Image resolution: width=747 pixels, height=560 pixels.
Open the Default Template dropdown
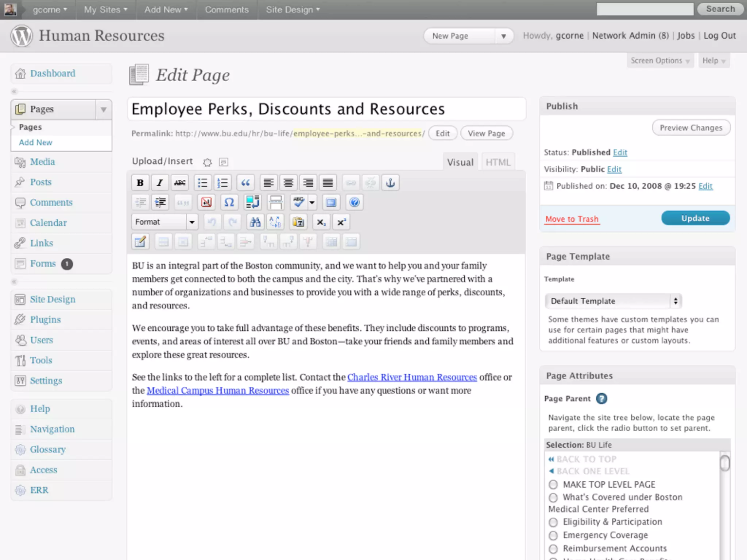[613, 301]
